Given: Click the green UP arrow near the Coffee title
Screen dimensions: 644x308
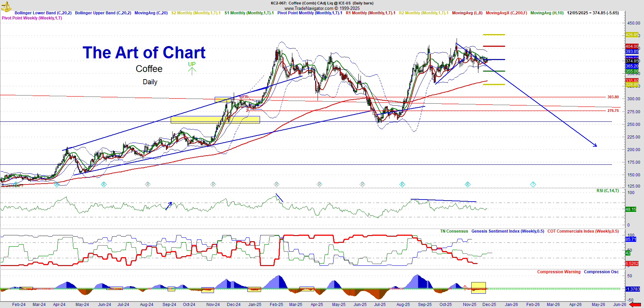Looking at the screenshot, I should [192, 71].
